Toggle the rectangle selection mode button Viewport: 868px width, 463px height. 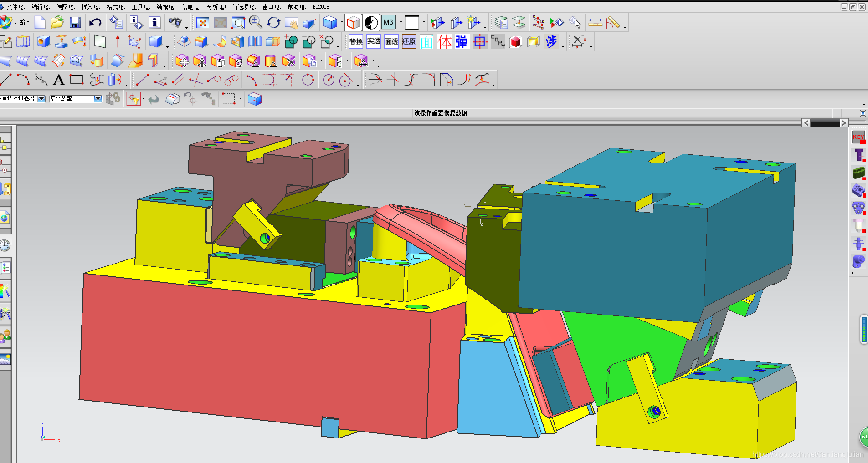coord(228,99)
